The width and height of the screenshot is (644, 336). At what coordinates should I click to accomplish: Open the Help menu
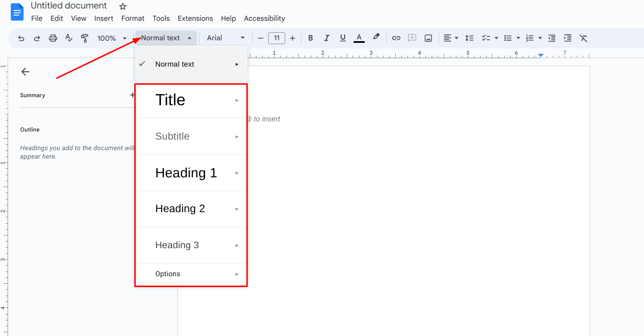[x=228, y=18]
